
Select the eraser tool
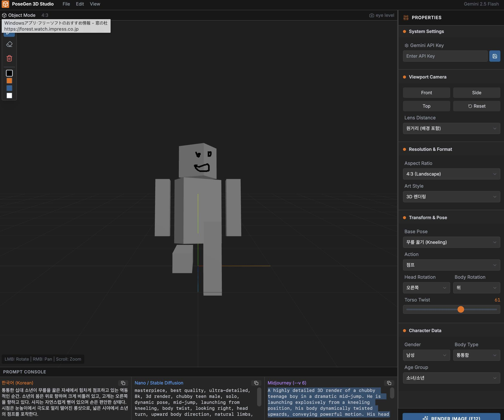click(9, 44)
